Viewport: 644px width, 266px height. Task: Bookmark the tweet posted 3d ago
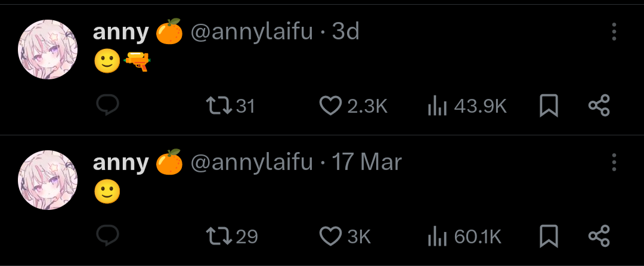tap(549, 106)
